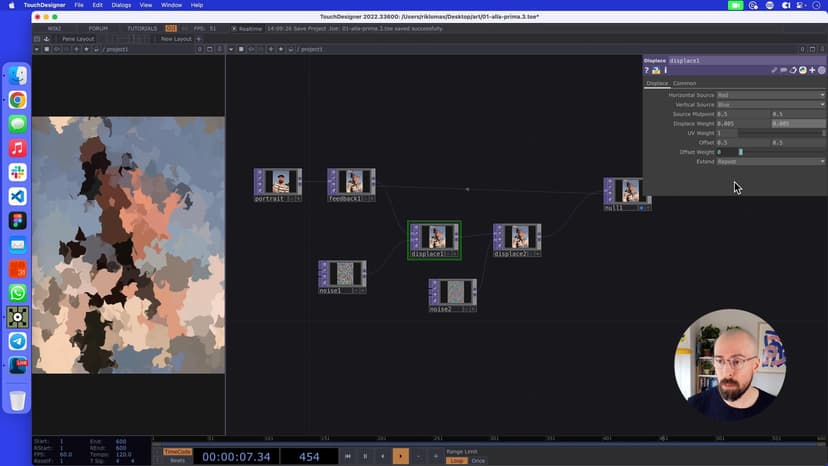This screenshot has height=466, width=828.
Task: Click the Chrome icon in the dock
Action: (17, 100)
